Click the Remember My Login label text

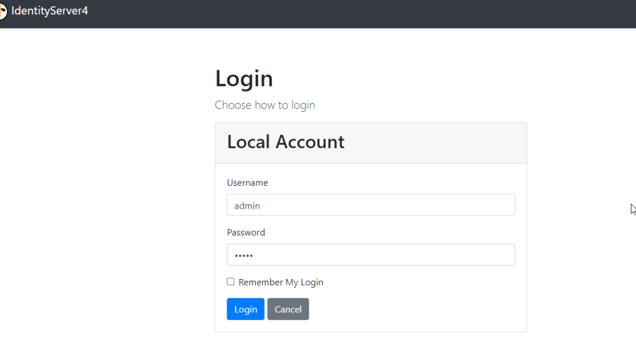281,282
